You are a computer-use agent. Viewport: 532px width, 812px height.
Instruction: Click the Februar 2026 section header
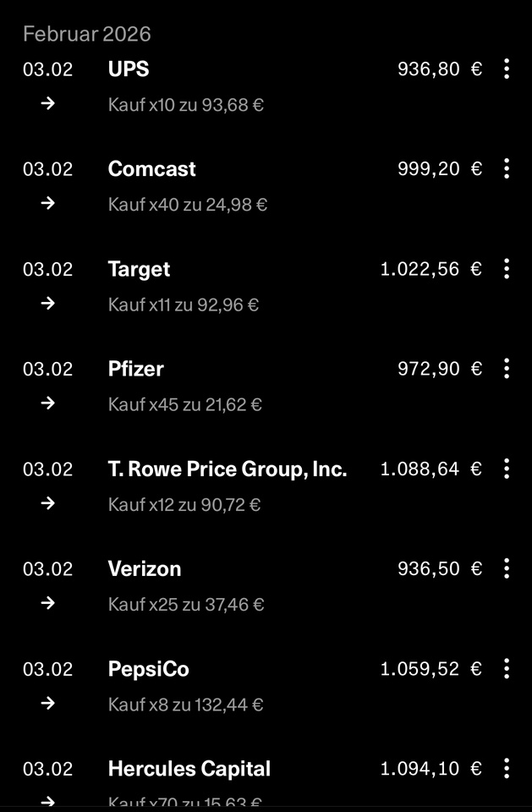pyautogui.click(x=87, y=34)
